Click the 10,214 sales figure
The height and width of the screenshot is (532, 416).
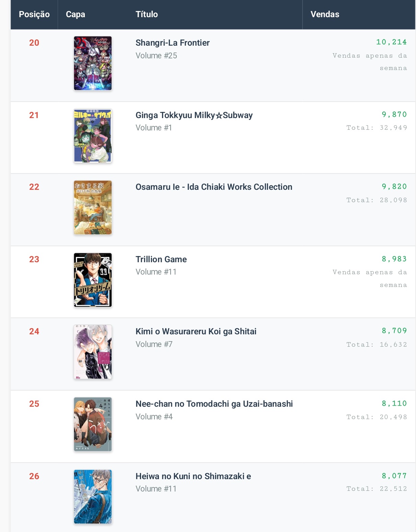click(391, 42)
